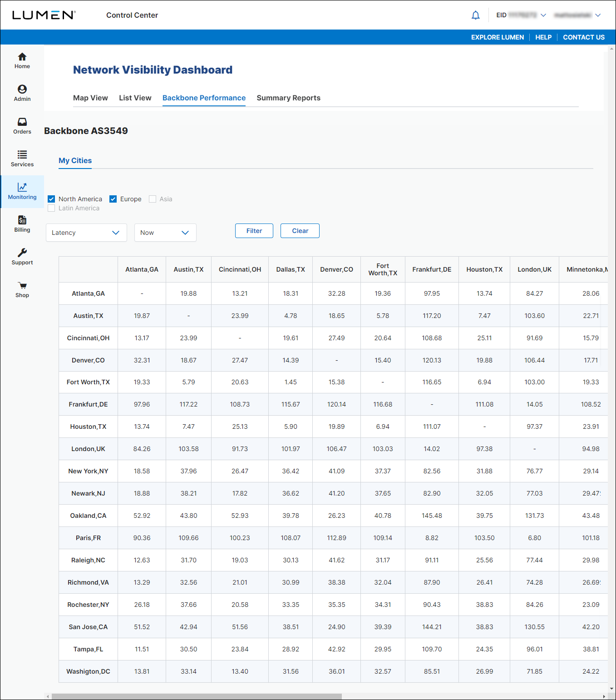Screen dimensions: 616x700
Task: Select the New York,NY row label
Action: tap(88, 471)
